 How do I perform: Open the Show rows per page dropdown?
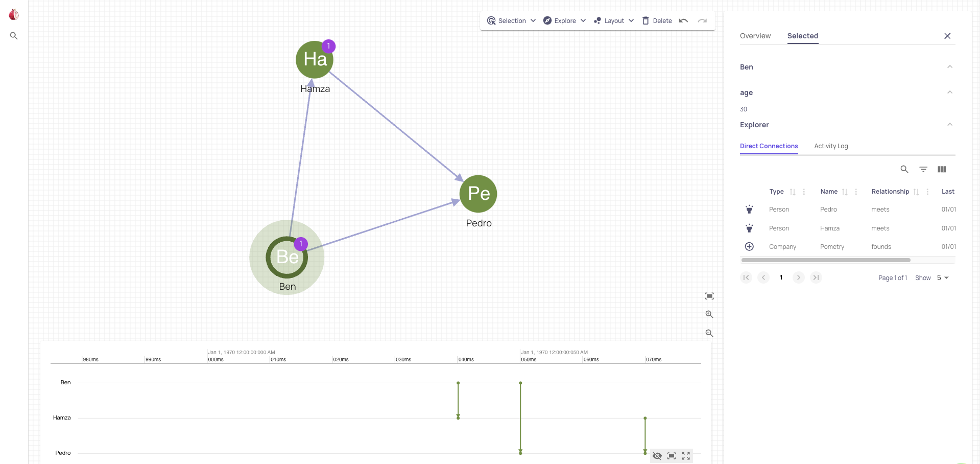tap(942, 278)
